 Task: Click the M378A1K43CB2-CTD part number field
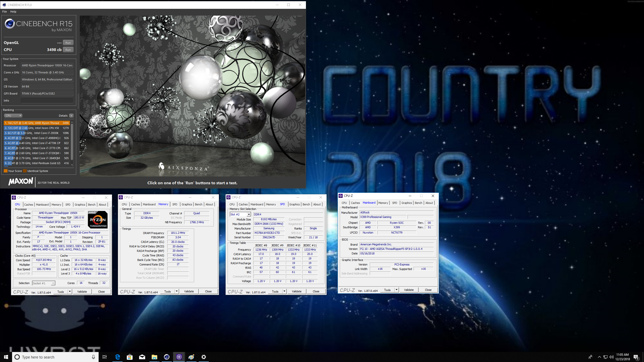point(269,233)
